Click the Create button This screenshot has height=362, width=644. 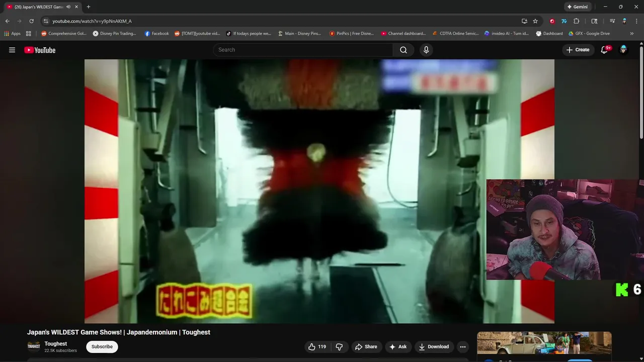coord(578,50)
